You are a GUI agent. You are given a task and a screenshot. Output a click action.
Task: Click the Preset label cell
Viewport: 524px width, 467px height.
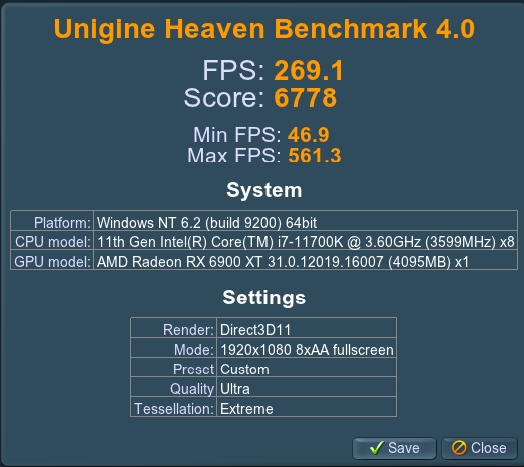click(x=173, y=367)
